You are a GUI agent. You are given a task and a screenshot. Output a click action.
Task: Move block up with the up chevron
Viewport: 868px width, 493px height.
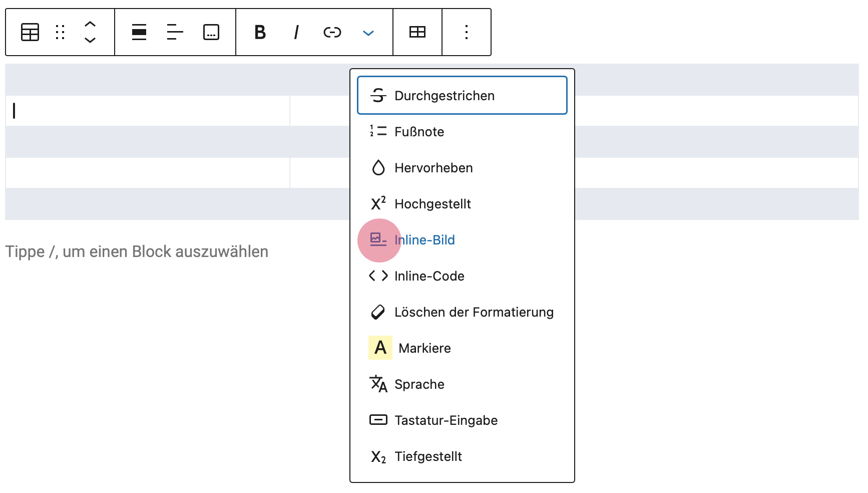click(90, 24)
